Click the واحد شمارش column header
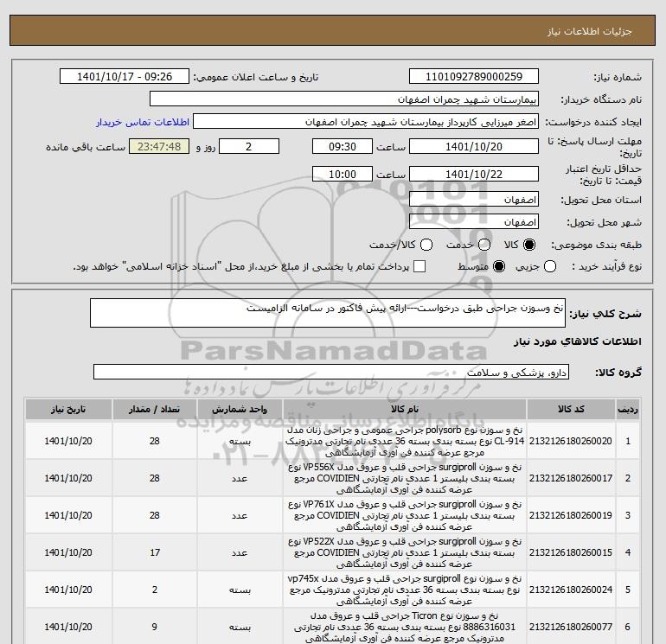This screenshot has height=644, width=666. [x=240, y=409]
